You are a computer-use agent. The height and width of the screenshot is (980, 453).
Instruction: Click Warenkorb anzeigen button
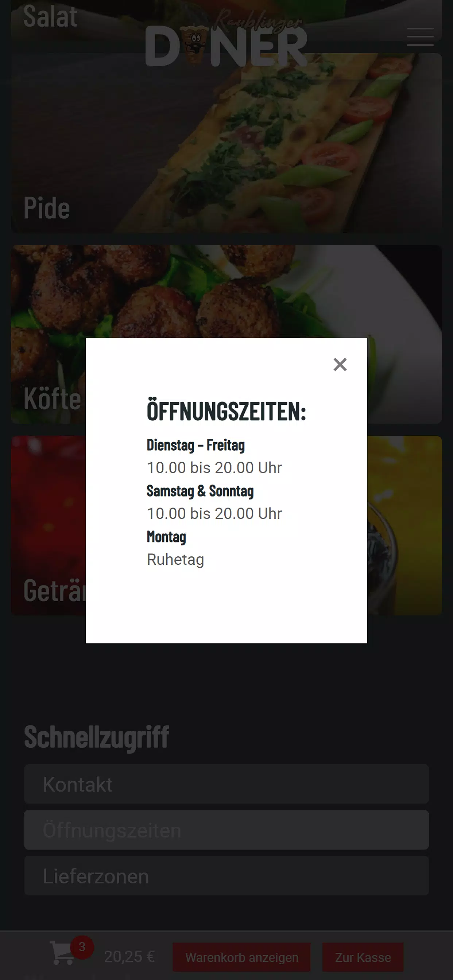tap(241, 957)
